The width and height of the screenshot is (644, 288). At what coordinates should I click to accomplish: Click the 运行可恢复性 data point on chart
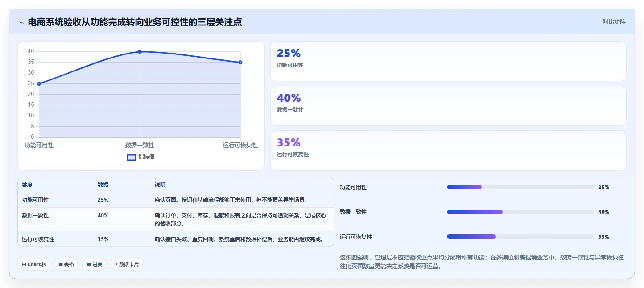(x=240, y=63)
